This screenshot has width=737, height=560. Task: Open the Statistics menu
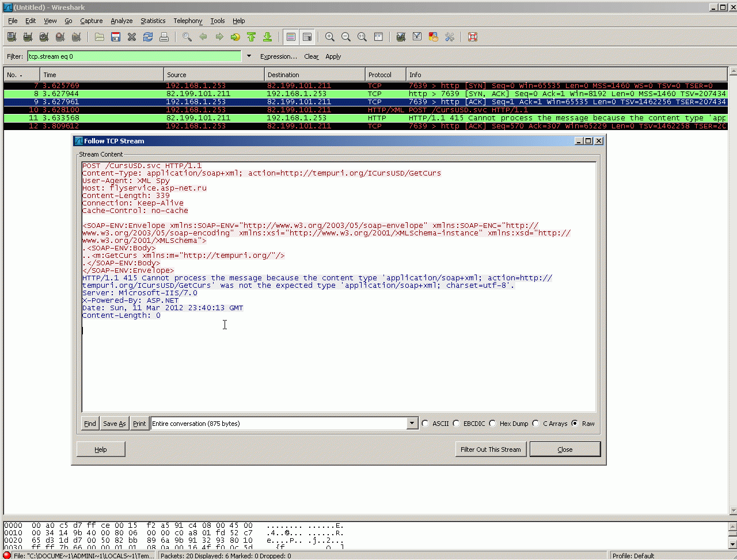point(153,21)
